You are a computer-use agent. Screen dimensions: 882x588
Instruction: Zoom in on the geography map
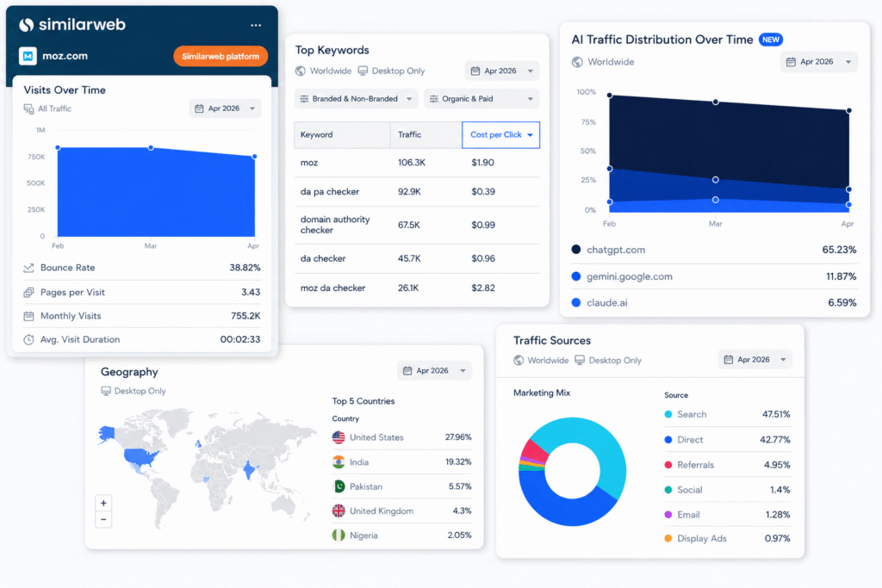click(103, 503)
